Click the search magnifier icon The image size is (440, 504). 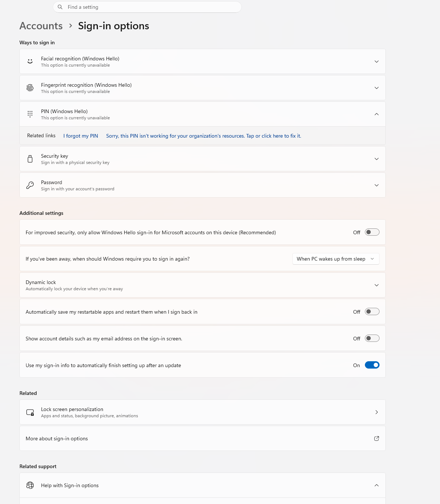tap(60, 7)
